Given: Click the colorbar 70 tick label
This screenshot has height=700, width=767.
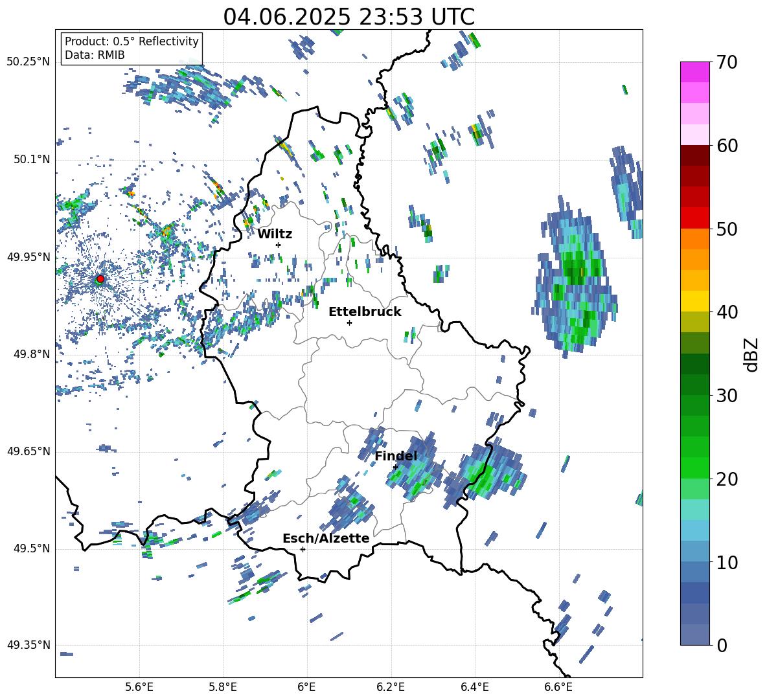Looking at the screenshot, I should [x=727, y=62].
